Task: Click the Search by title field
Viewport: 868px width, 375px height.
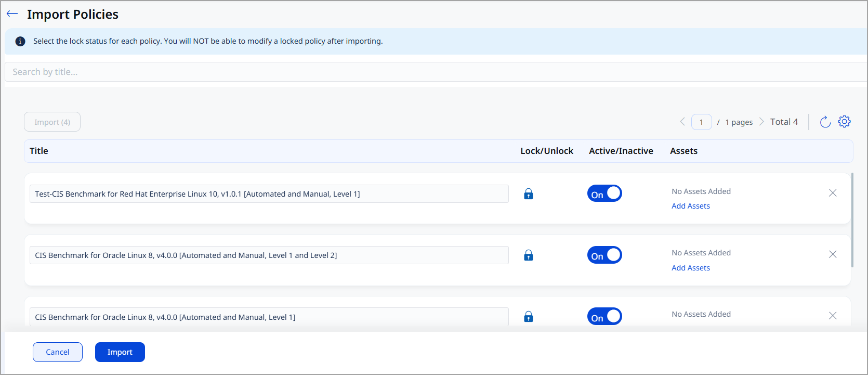Action: click(436, 72)
